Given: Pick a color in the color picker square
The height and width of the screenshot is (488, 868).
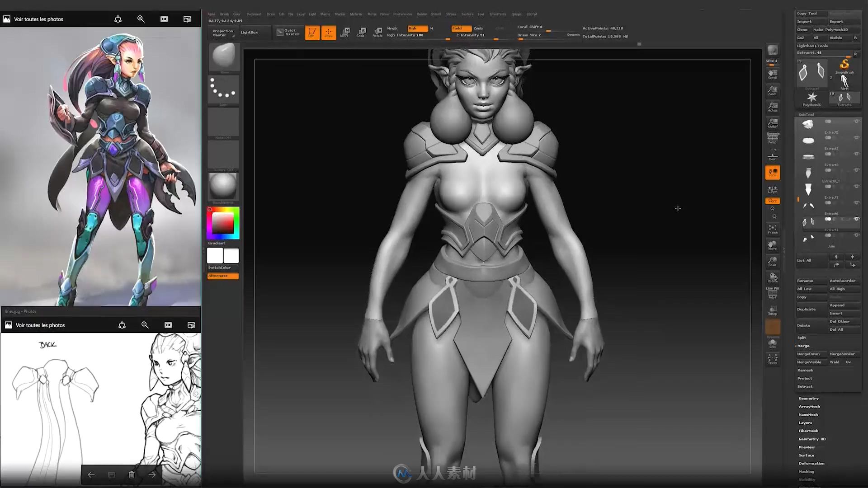Looking at the screenshot, I should [x=223, y=223].
